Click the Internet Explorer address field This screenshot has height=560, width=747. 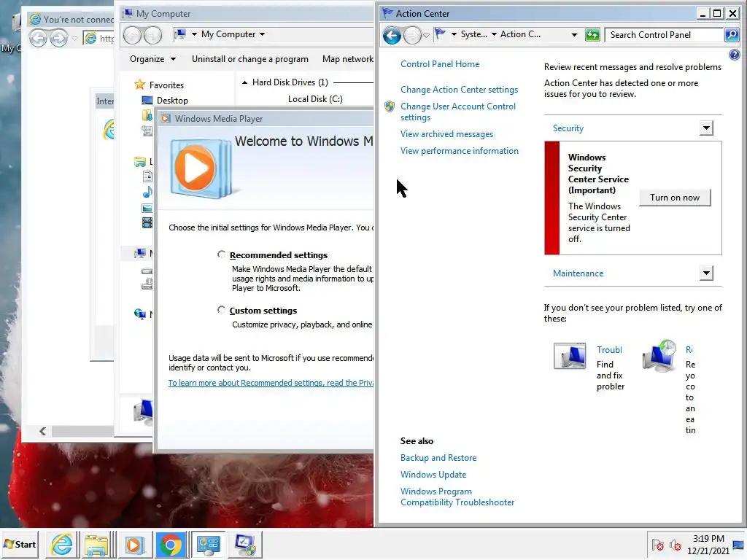click(98, 38)
